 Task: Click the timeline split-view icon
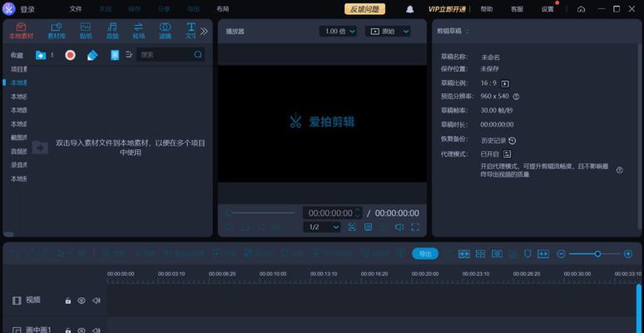(x=480, y=254)
